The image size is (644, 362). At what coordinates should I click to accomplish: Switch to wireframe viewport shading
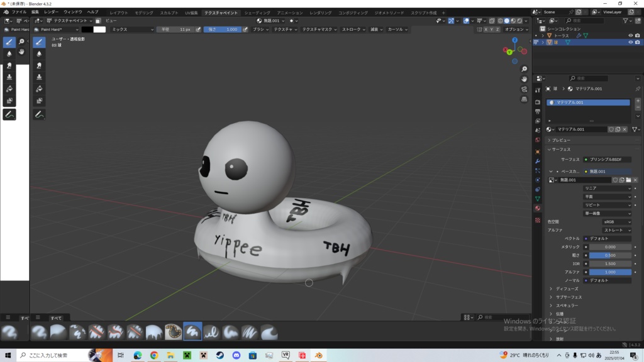pos(500,21)
